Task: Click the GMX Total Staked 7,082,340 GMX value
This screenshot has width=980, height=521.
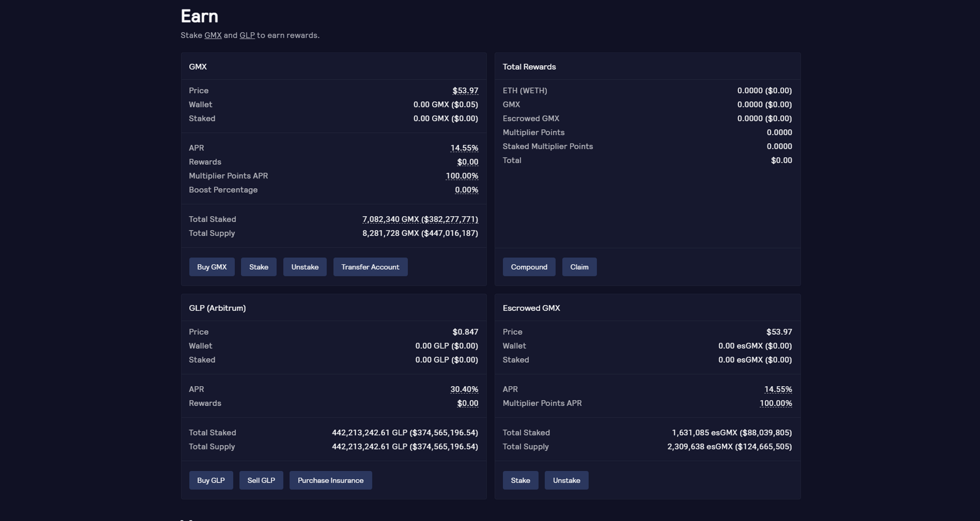Action: click(420, 219)
